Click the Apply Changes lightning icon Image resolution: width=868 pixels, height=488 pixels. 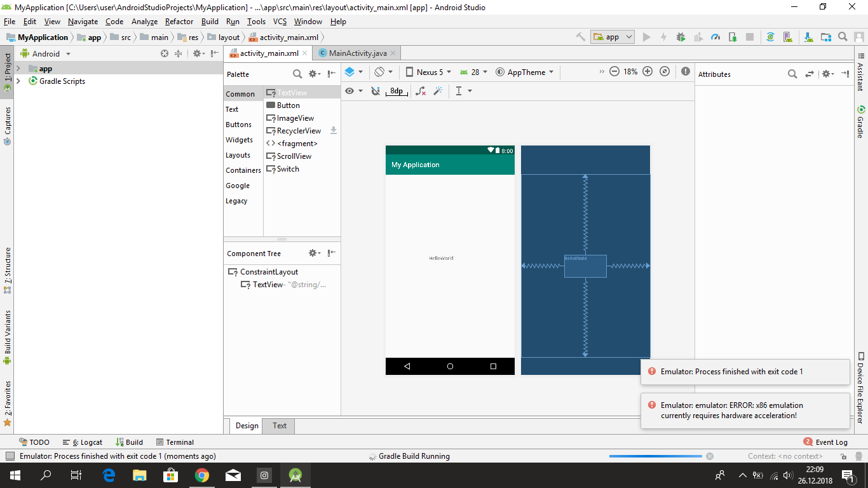(664, 37)
